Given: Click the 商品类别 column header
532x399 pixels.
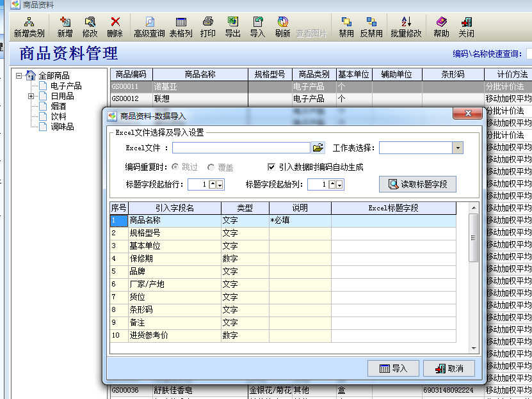Looking at the screenshot, I should coord(314,74).
